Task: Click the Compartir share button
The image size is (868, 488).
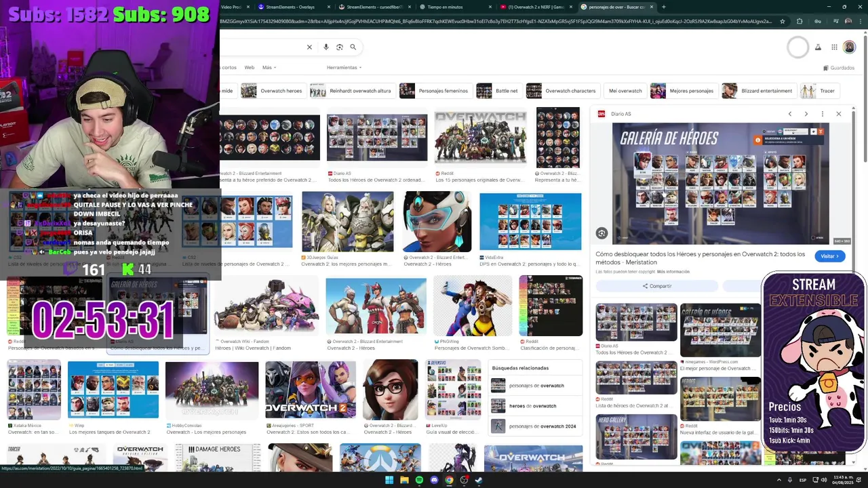Action: point(656,286)
